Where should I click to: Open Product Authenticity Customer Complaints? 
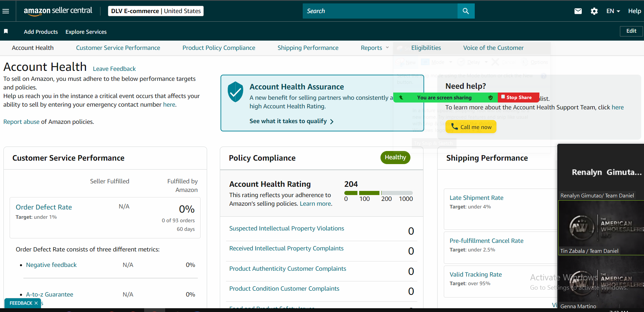[288, 269]
